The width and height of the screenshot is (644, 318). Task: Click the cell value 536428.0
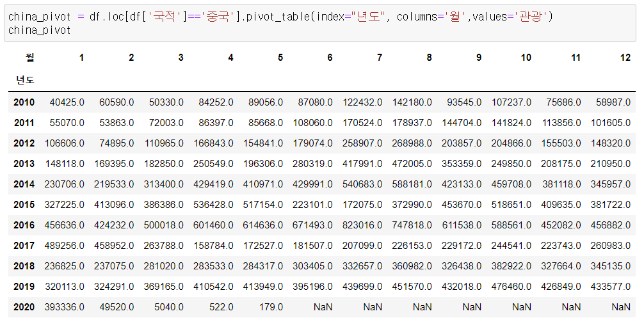coord(213,205)
